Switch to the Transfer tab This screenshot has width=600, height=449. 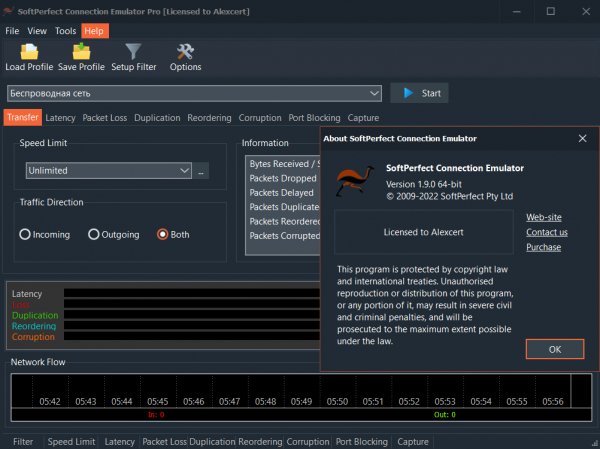tap(23, 117)
